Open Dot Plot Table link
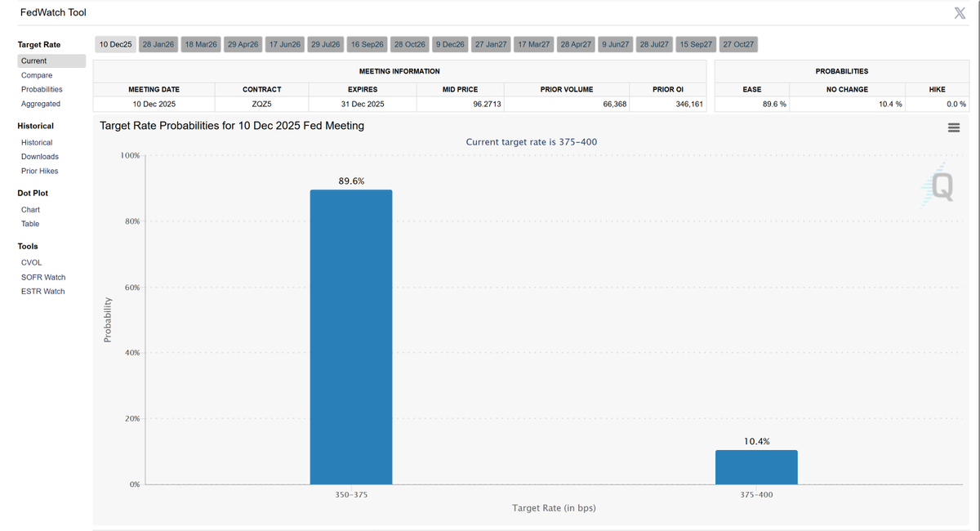980x531 pixels. [30, 224]
